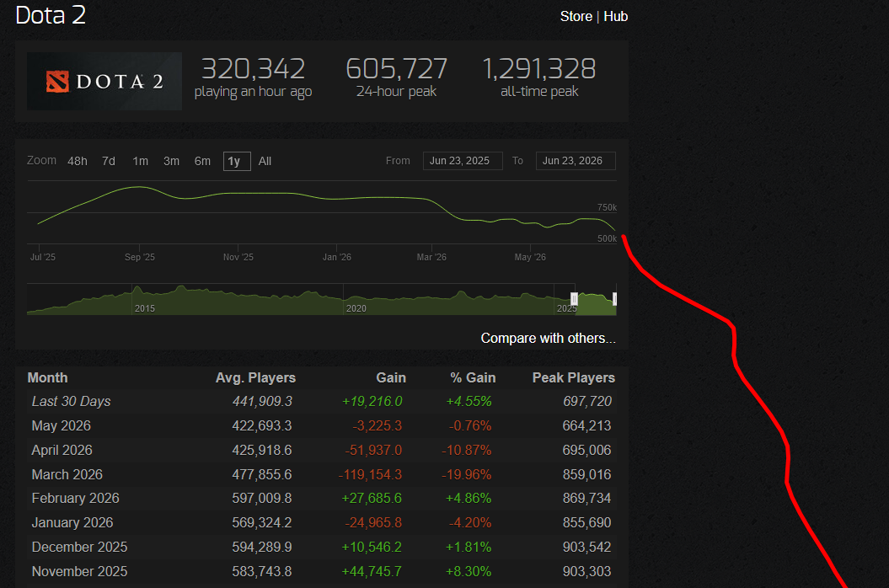The width and height of the screenshot is (889, 588).
Task: Select the Last 30 Days row label
Action: click(x=71, y=402)
